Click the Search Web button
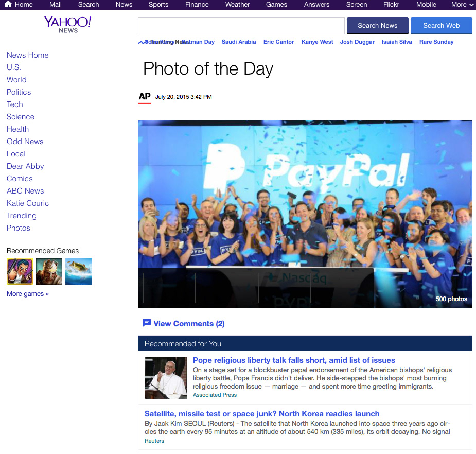Viewport: 476px width, 454px height. coord(442,26)
